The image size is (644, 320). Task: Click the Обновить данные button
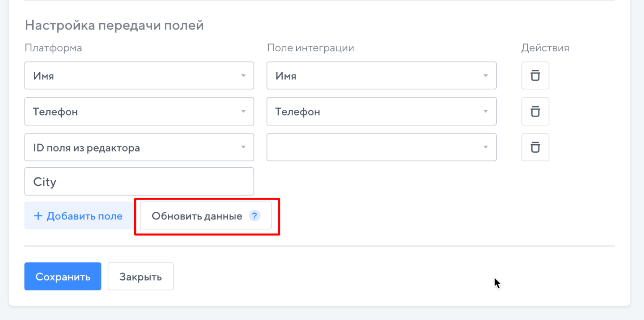(x=197, y=216)
